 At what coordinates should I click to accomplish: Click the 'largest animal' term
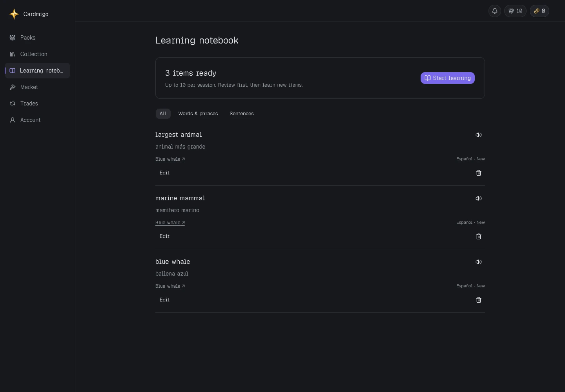179,135
